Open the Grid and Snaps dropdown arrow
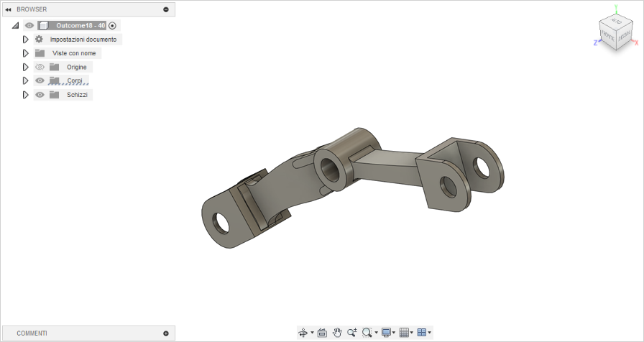Viewport: 644px width, 342px height. (x=412, y=333)
